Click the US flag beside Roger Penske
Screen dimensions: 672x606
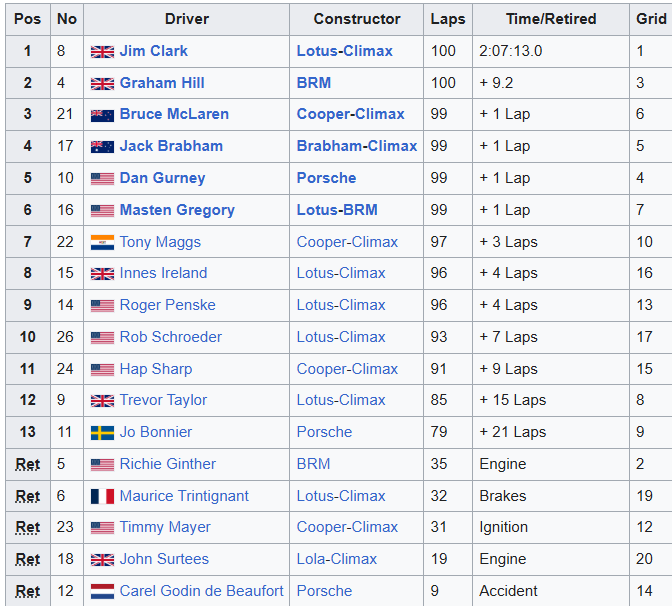[x=102, y=306]
